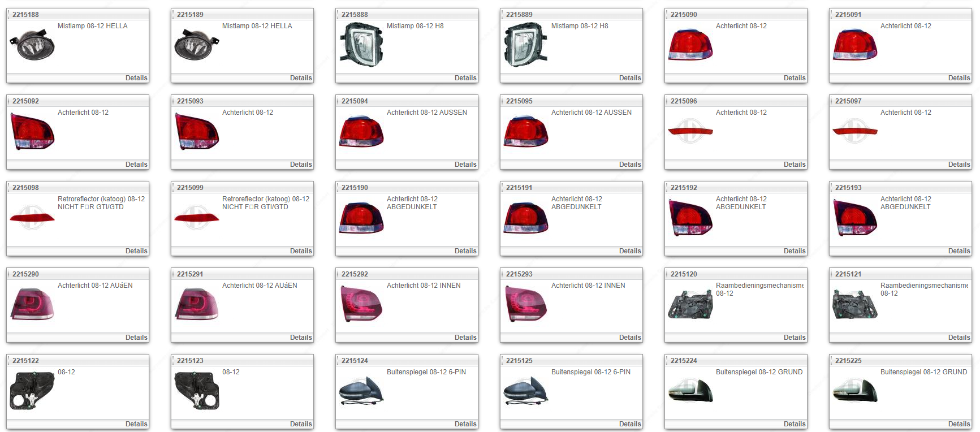Viewport: 980px width, 432px height.
Task: Open the 6-PIN side mirror image for 2215124
Action: point(361,391)
